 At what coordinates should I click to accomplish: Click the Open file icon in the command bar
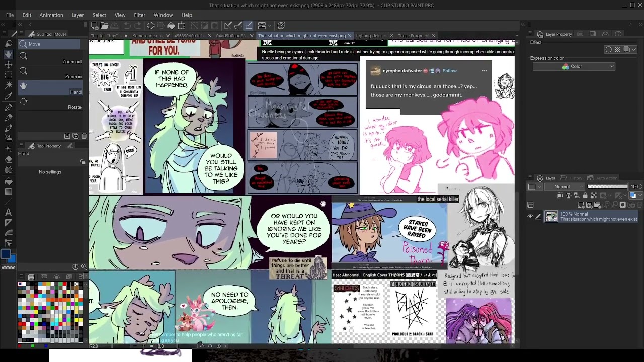(x=105, y=26)
